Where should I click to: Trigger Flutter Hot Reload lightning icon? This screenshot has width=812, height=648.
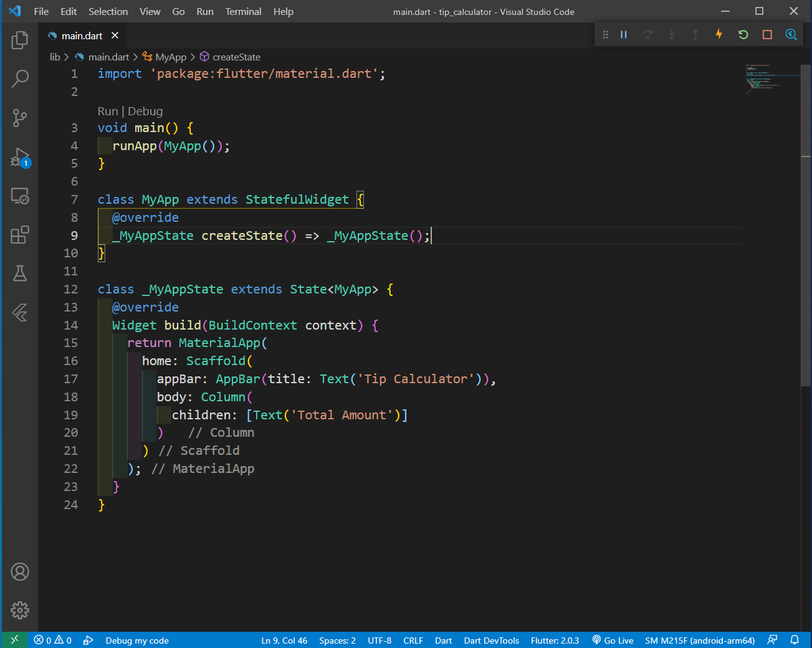tap(719, 35)
